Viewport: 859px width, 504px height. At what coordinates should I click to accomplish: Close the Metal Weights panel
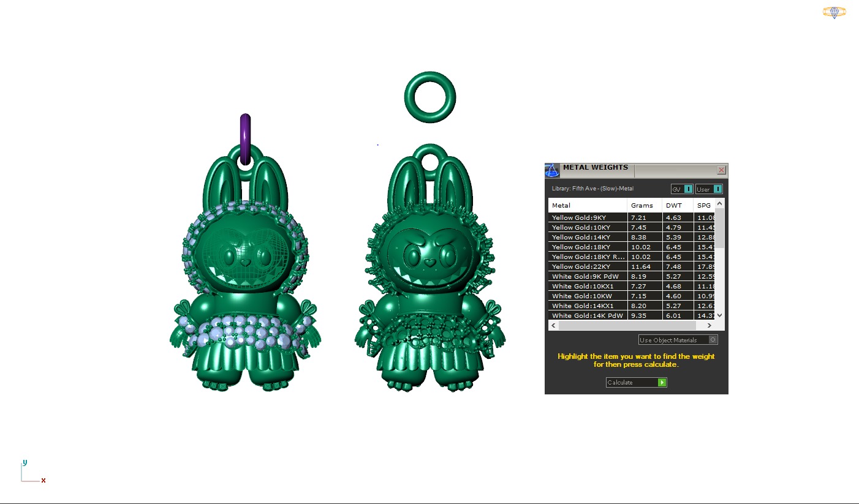tap(721, 170)
